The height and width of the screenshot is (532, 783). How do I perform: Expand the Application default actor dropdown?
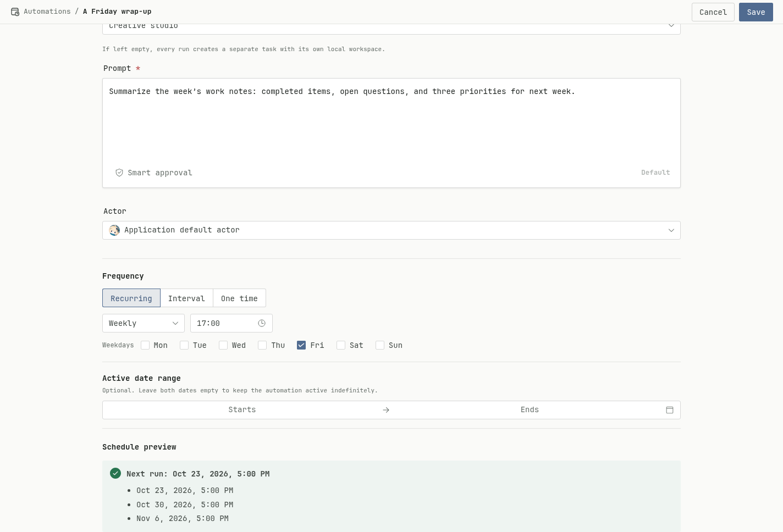[x=392, y=230]
